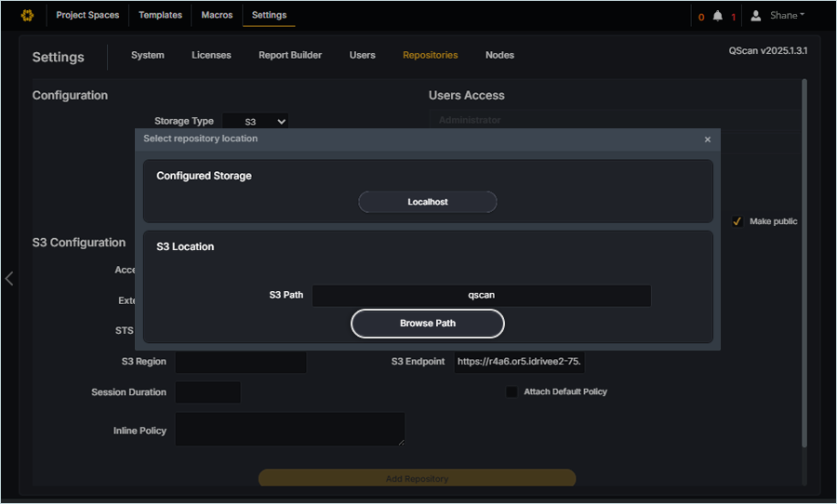Click the Browse Path button
This screenshot has height=504, width=837.
point(428,324)
